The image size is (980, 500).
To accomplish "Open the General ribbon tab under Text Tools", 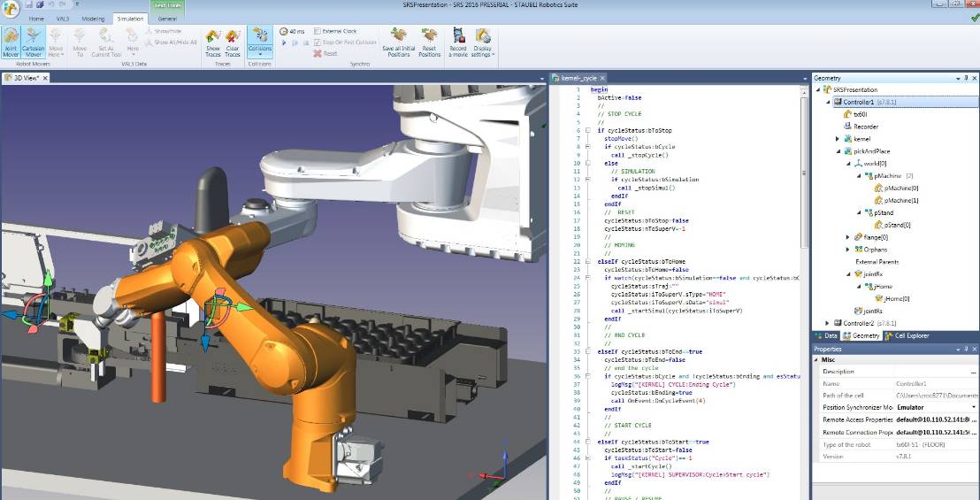I will coord(167,19).
